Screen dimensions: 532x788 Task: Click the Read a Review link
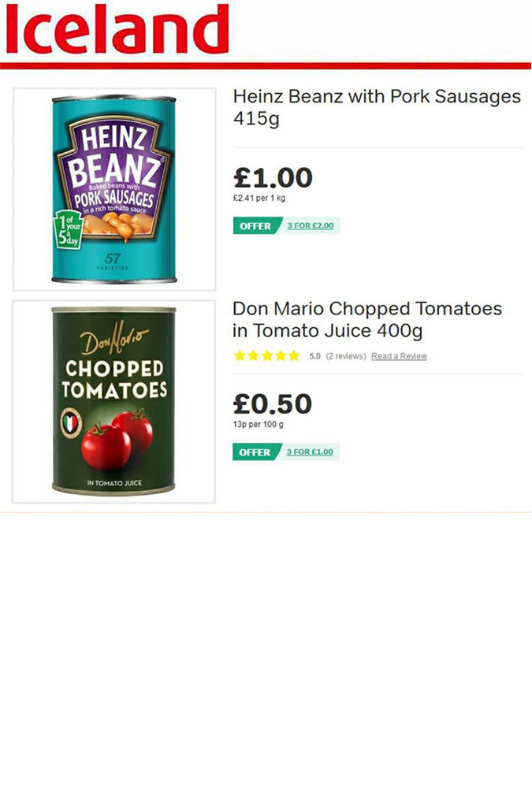[x=399, y=356]
